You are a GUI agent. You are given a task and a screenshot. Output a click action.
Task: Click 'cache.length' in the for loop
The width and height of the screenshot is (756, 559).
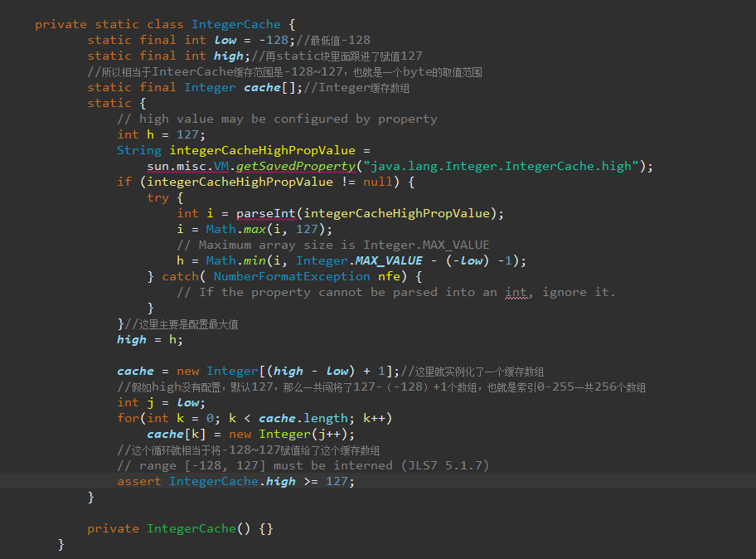pos(303,418)
